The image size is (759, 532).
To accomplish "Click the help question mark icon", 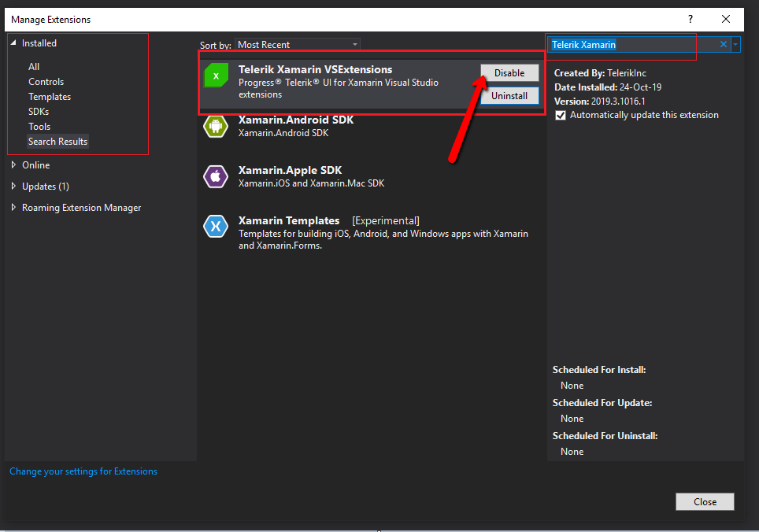I will (690, 19).
